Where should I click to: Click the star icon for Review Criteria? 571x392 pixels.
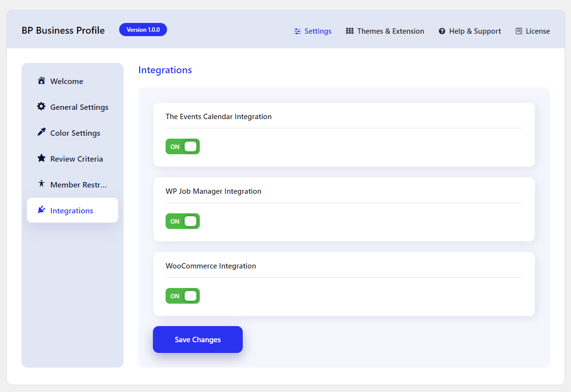[41, 159]
